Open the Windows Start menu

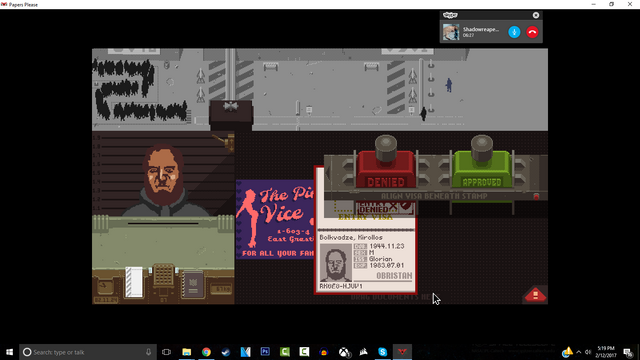(x=9, y=352)
